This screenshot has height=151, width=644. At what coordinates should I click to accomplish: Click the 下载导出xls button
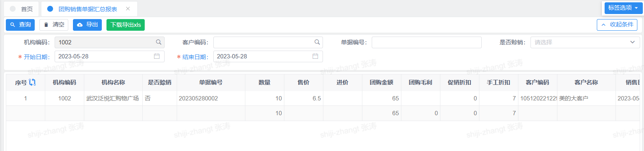pos(126,25)
